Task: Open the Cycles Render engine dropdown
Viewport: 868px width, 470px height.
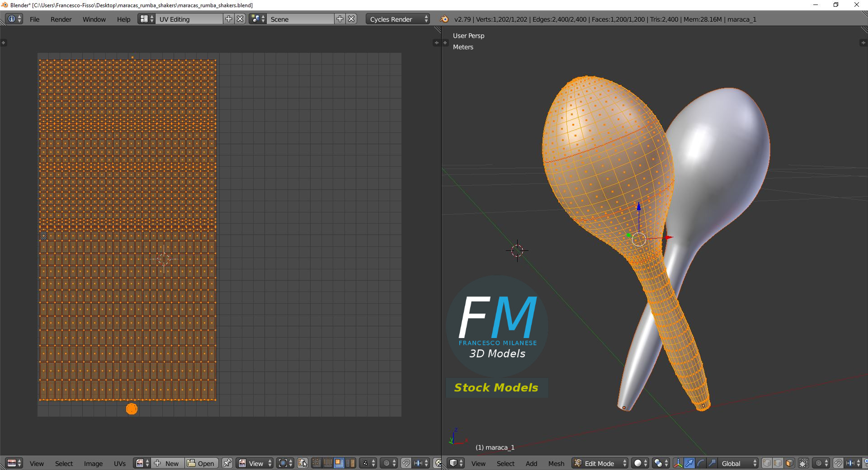Action: click(x=398, y=19)
